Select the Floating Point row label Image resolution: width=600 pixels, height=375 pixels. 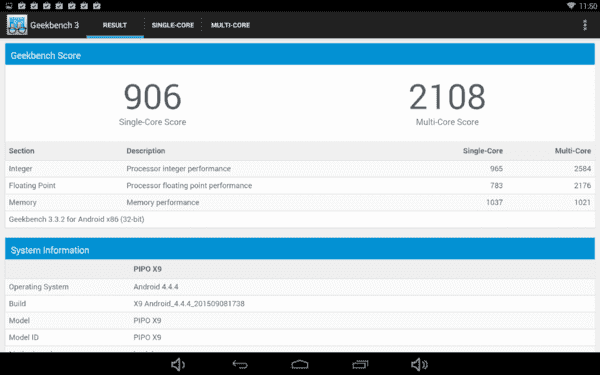32,186
